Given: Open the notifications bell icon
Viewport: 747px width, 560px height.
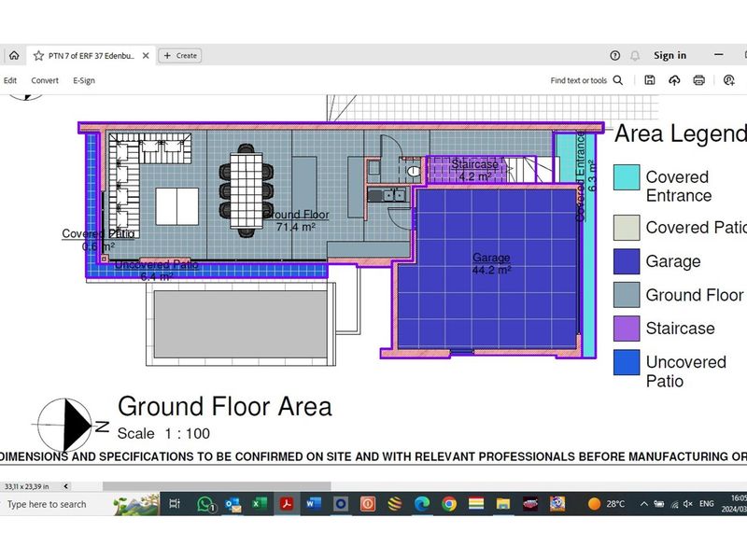Looking at the screenshot, I should point(635,56).
